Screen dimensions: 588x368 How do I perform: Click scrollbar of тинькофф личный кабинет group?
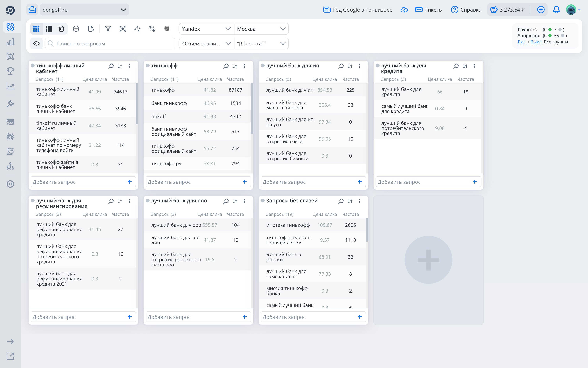[137, 104]
